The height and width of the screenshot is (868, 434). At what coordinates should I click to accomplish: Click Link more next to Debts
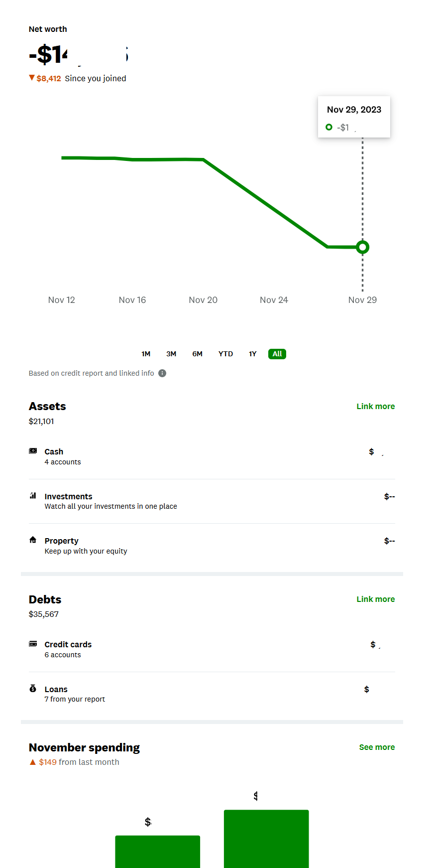tap(375, 599)
